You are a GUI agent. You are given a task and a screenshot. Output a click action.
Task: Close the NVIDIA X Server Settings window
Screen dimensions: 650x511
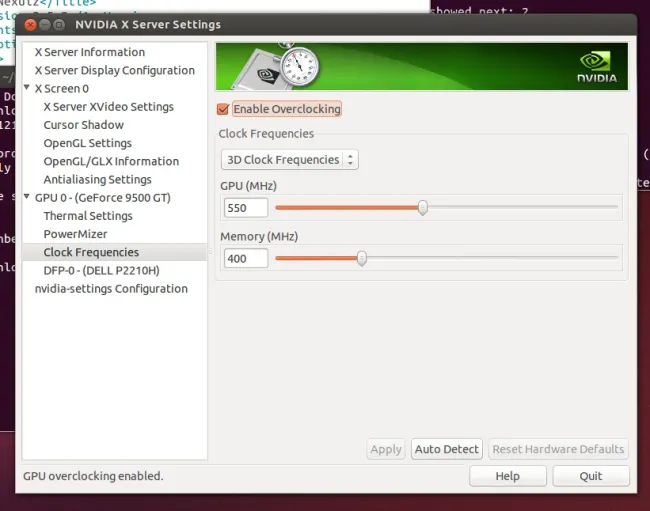[30, 25]
